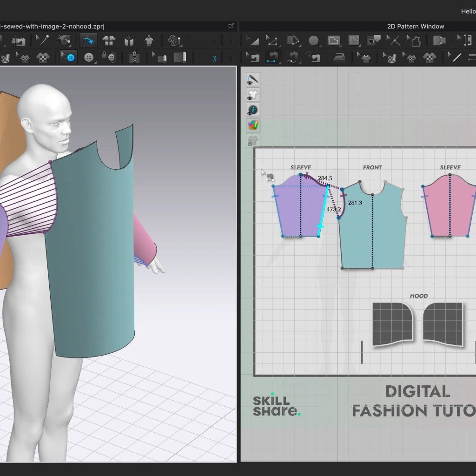Activate the Edit Sewing tool
476x476 pixels.
tap(252, 57)
